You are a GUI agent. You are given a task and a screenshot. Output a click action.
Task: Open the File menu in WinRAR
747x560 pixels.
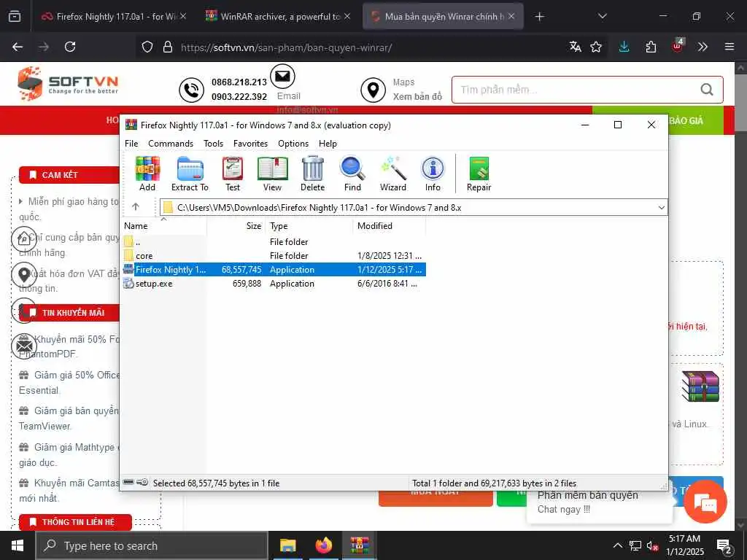point(131,144)
